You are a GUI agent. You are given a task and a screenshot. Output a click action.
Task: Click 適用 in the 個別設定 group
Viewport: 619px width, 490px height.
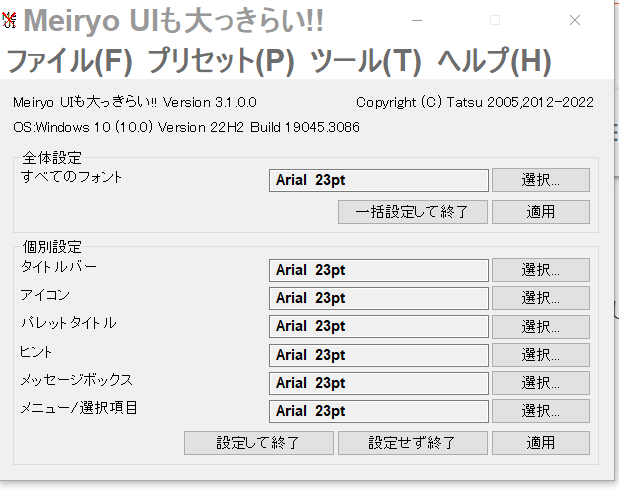pyautogui.click(x=541, y=443)
